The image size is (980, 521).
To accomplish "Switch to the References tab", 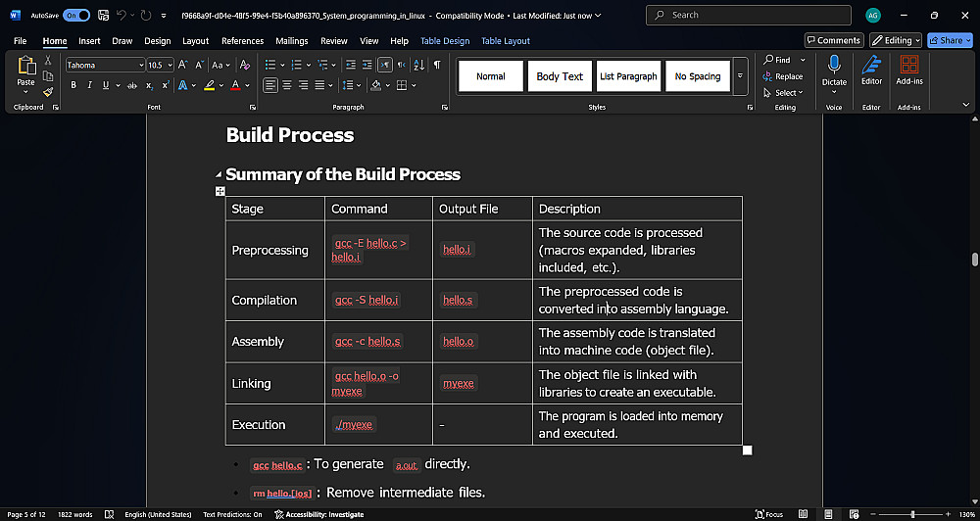I will click(242, 41).
